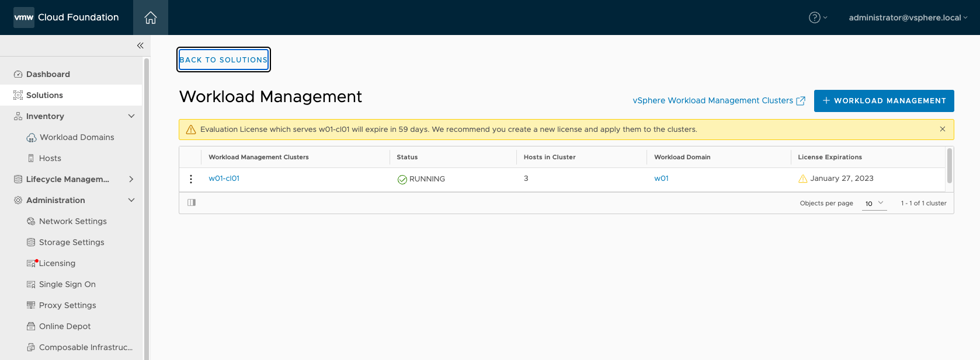
Task: Click the license expiration warning icon
Action: 803,179
